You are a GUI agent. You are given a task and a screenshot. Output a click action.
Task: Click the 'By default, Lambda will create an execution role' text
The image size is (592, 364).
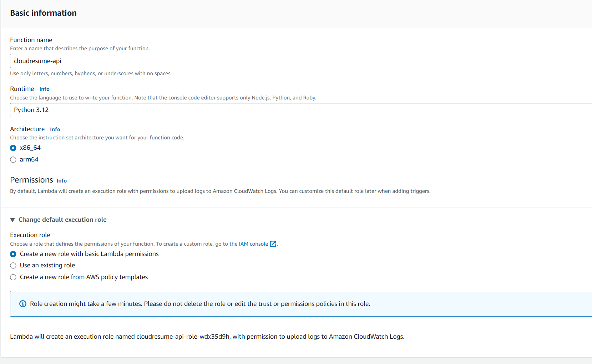[220, 191]
